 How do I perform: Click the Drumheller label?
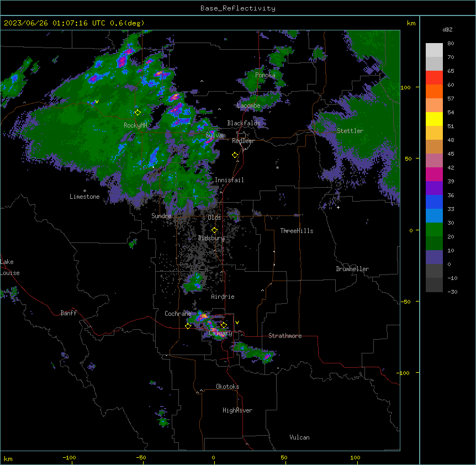[x=352, y=269]
